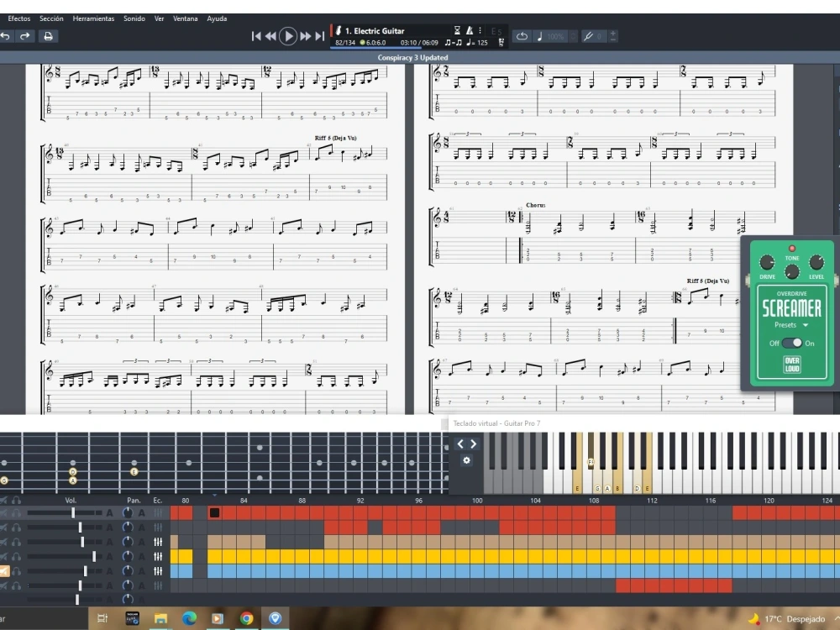Toggle the metronome icon

tap(470, 30)
